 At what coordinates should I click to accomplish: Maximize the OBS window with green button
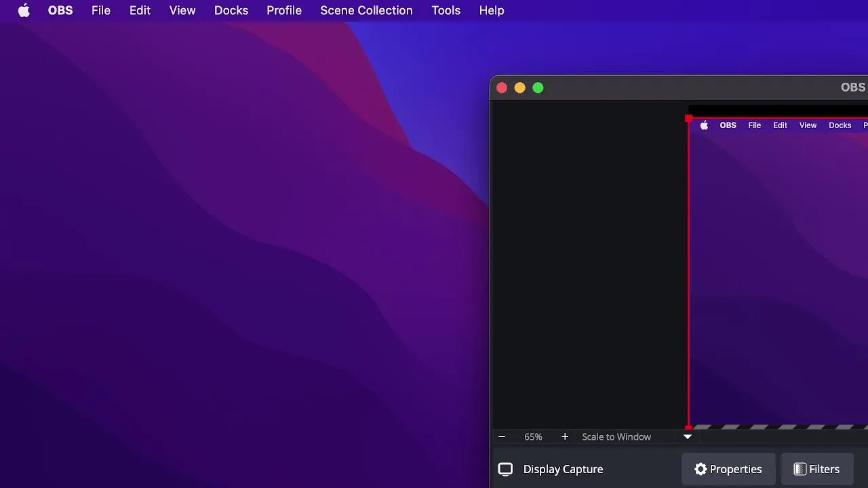[538, 87]
